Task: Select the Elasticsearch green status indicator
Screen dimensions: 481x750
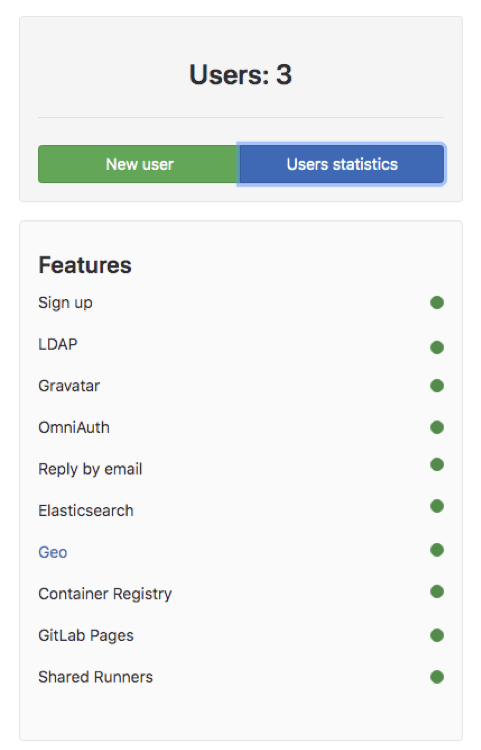Action: [x=437, y=506]
